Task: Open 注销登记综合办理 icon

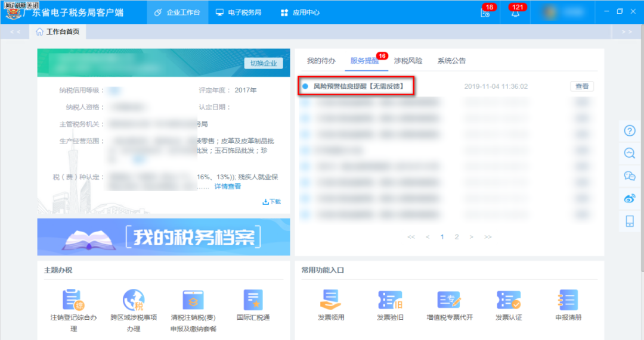Action: pyautogui.click(x=73, y=300)
